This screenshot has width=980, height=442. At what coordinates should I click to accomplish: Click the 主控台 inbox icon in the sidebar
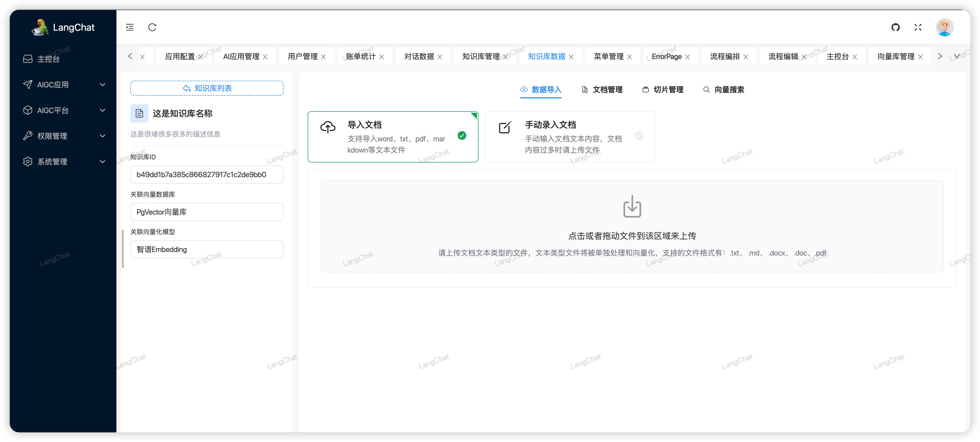(x=28, y=59)
